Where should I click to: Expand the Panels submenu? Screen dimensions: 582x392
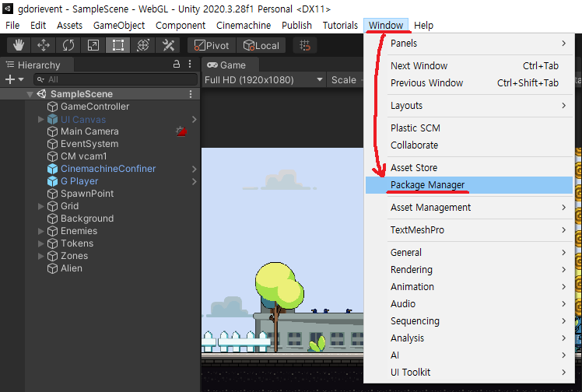pyautogui.click(x=469, y=44)
